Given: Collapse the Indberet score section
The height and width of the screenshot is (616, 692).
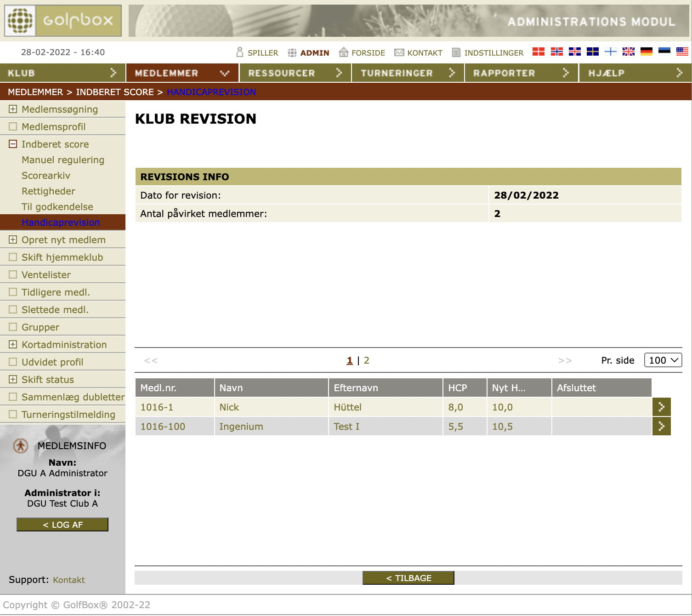Looking at the screenshot, I should 13,144.
